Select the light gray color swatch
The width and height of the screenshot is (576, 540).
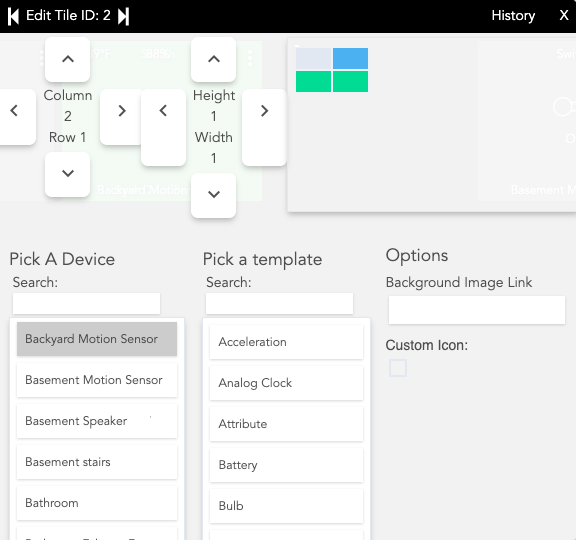(313, 58)
